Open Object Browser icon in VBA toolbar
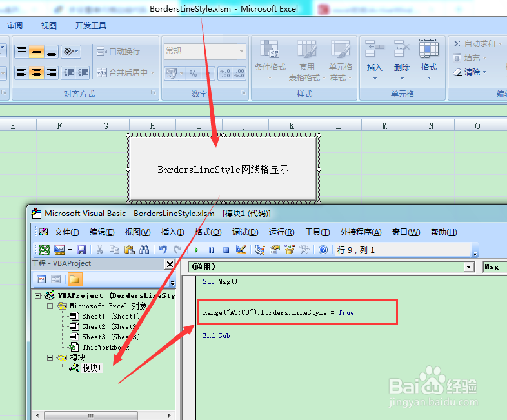 point(290,250)
